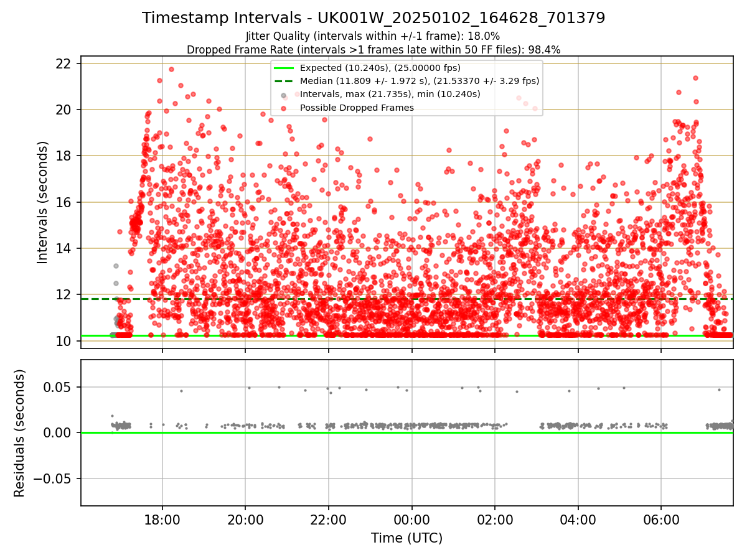Screen dimensions: 747x560
Task: Click the '18:00' x-axis tick label
Action: point(162,520)
